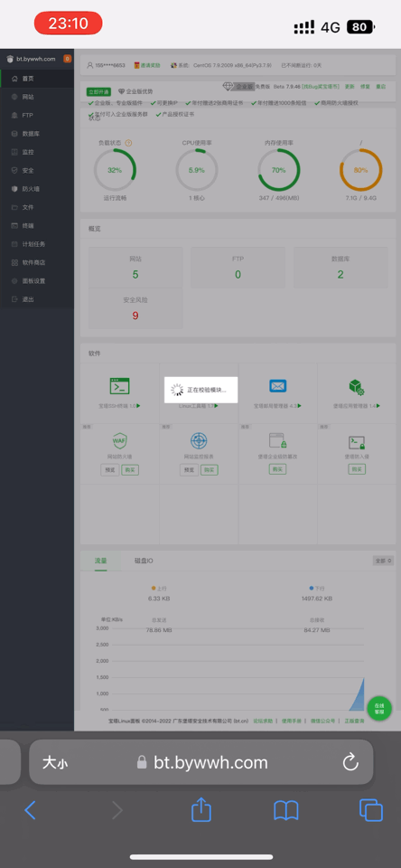Screen dimensions: 401x868
Task: Select 监控 in the sidebar
Action: 36,152
